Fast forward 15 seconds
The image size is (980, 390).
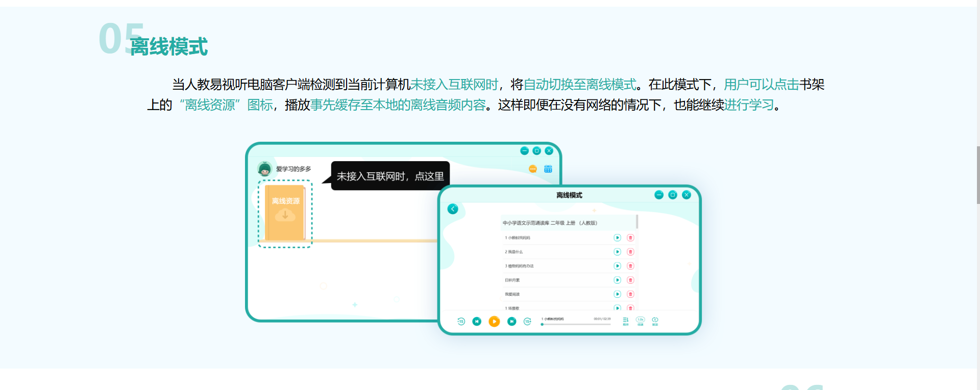coord(527,321)
